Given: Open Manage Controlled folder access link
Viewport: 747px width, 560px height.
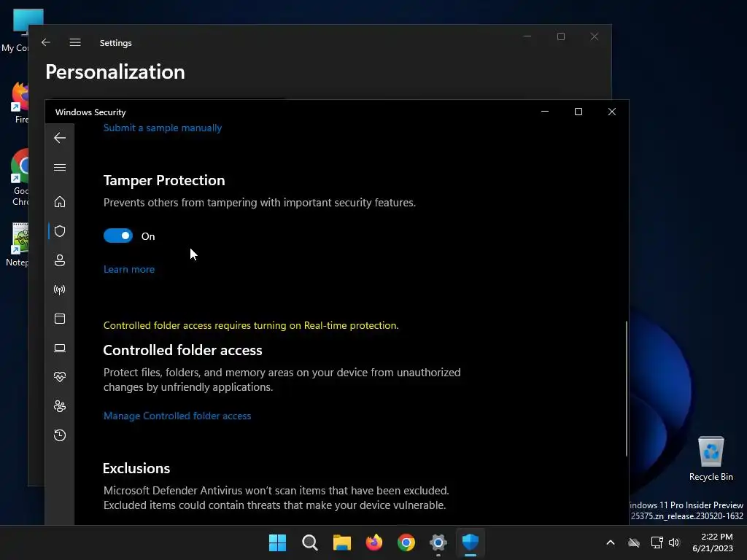Looking at the screenshot, I should pos(177,416).
